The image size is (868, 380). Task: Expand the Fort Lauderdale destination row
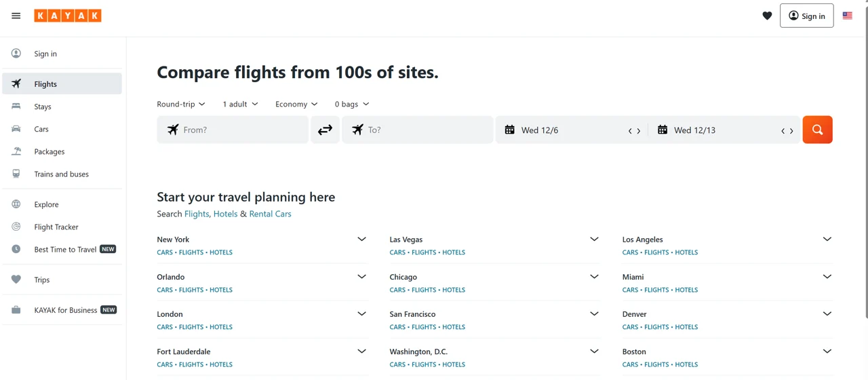(361, 351)
